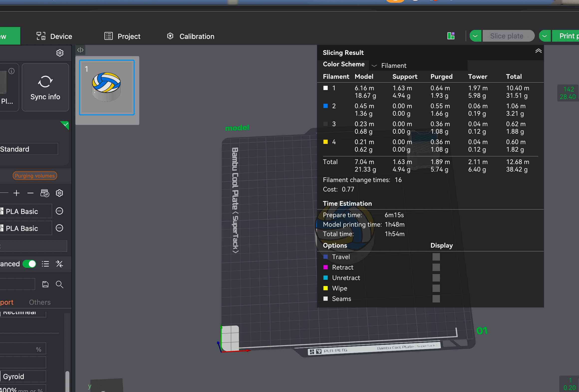Toggle Unretract display checkbox
Image resolution: width=579 pixels, height=392 pixels.
coord(436,278)
